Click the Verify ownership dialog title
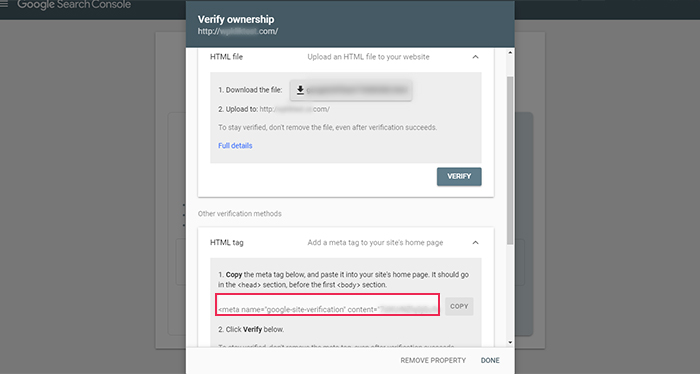The height and width of the screenshot is (374, 700). [236, 19]
